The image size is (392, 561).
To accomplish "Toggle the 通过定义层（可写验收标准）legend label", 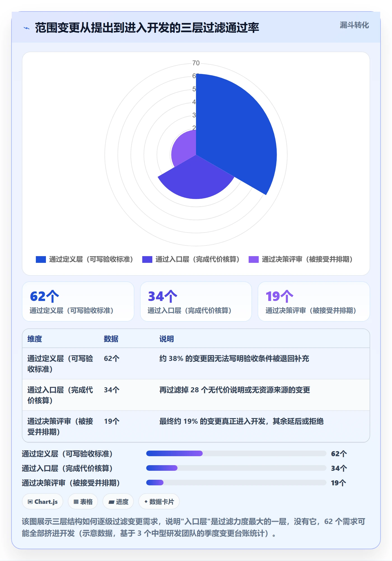I will point(91,259).
